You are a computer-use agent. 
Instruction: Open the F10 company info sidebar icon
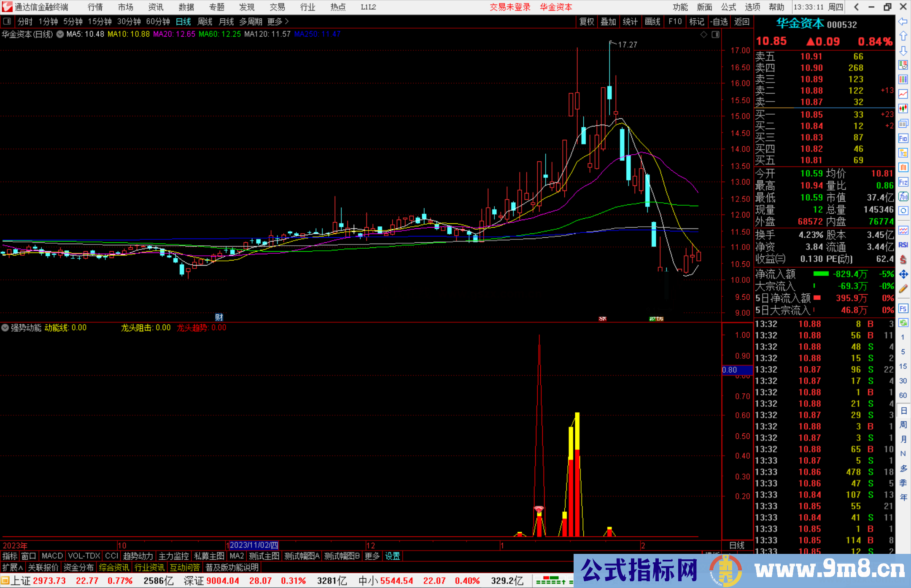coord(903,138)
